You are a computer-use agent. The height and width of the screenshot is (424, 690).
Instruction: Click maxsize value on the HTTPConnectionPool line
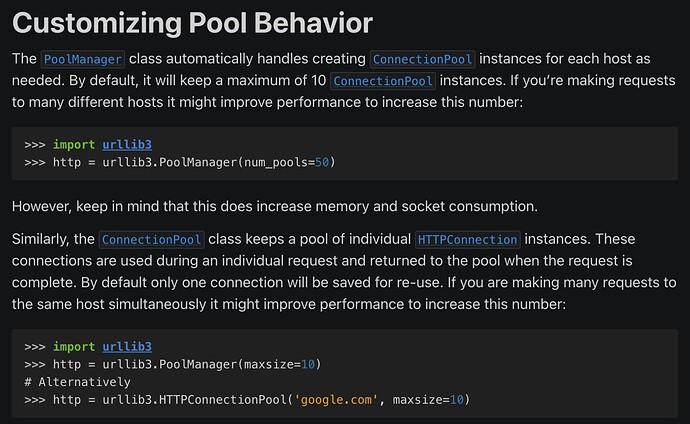[x=454, y=400]
